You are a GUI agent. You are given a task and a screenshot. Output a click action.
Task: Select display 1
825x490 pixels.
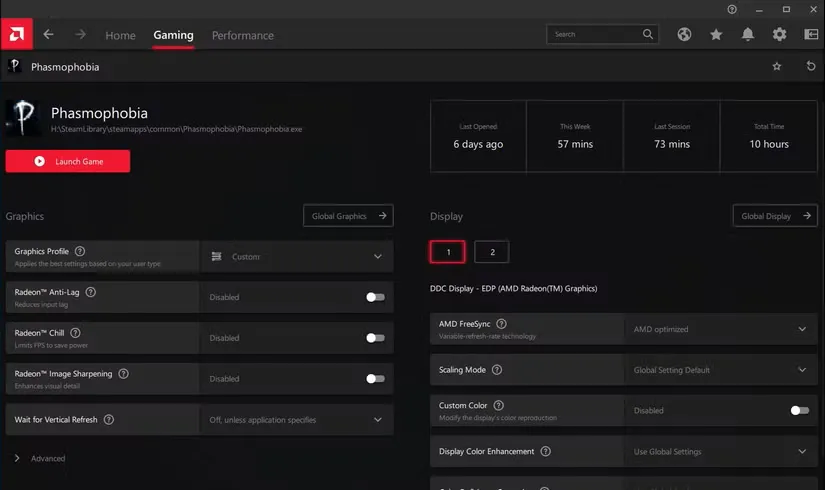click(x=448, y=252)
